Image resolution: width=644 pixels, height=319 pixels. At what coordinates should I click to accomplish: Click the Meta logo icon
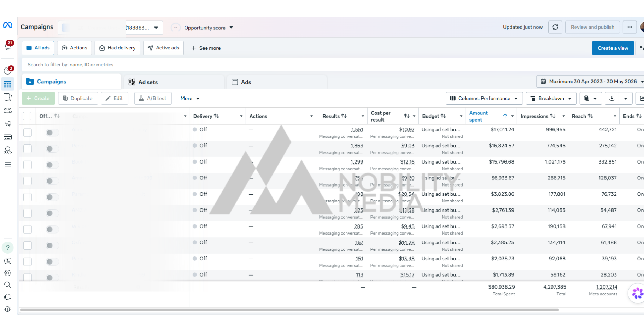click(x=7, y=25)
